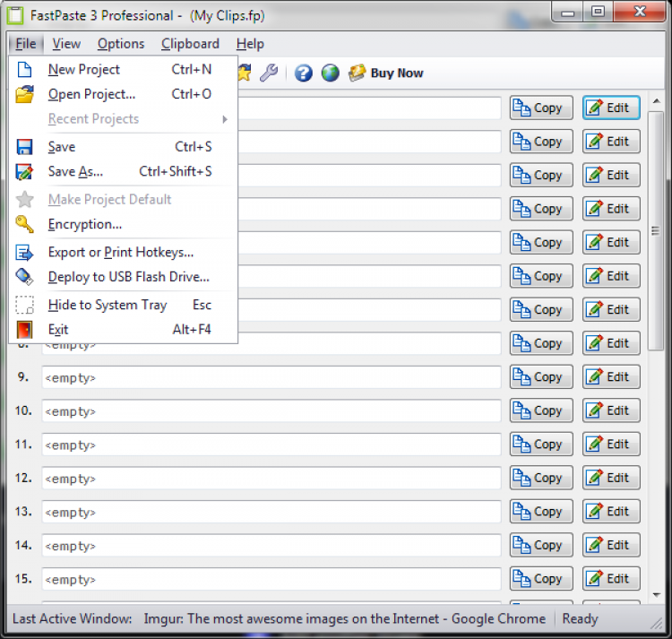Choose Hide to System Tray
672x639 pixels.
tap(123, 305)
